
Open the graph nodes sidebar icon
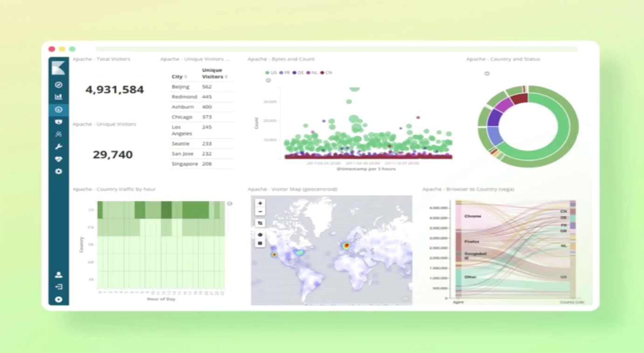[58, 134]
